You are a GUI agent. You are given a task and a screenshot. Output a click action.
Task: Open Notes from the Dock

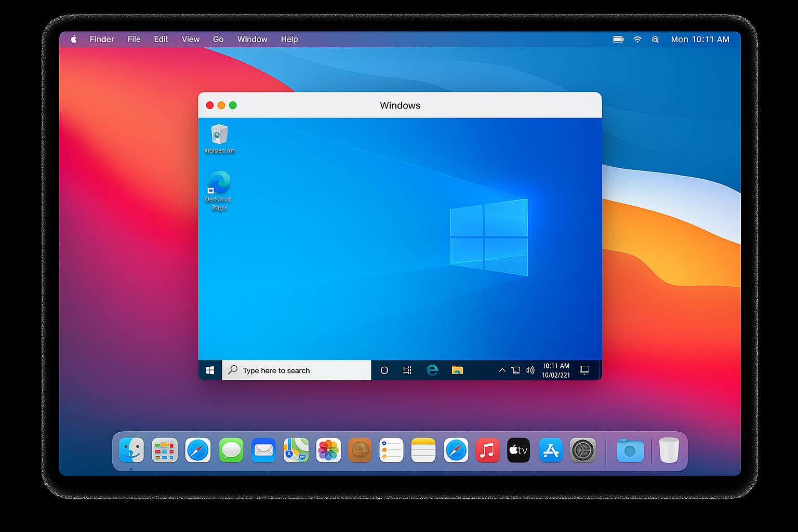423,450
